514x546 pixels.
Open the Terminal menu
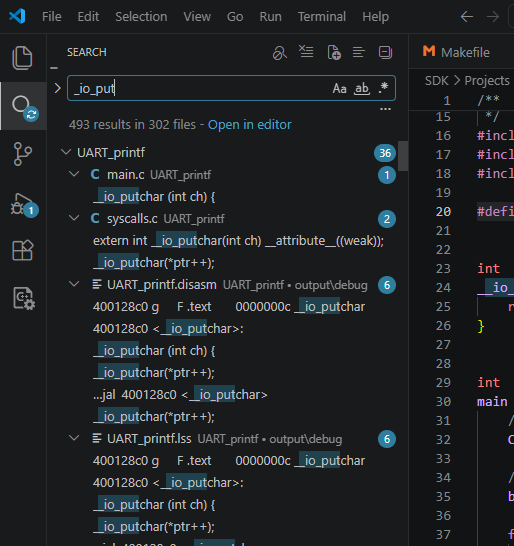click(x=322, y=16)
